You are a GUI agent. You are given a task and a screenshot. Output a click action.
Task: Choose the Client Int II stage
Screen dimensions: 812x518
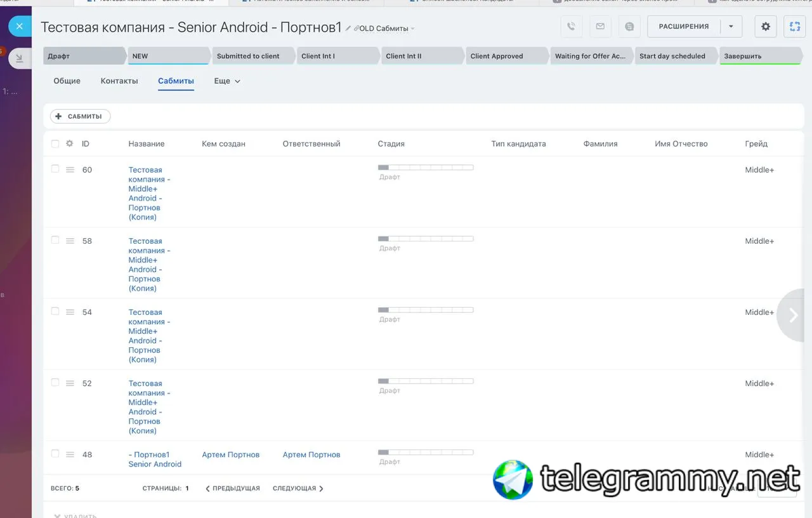(422, 56)
